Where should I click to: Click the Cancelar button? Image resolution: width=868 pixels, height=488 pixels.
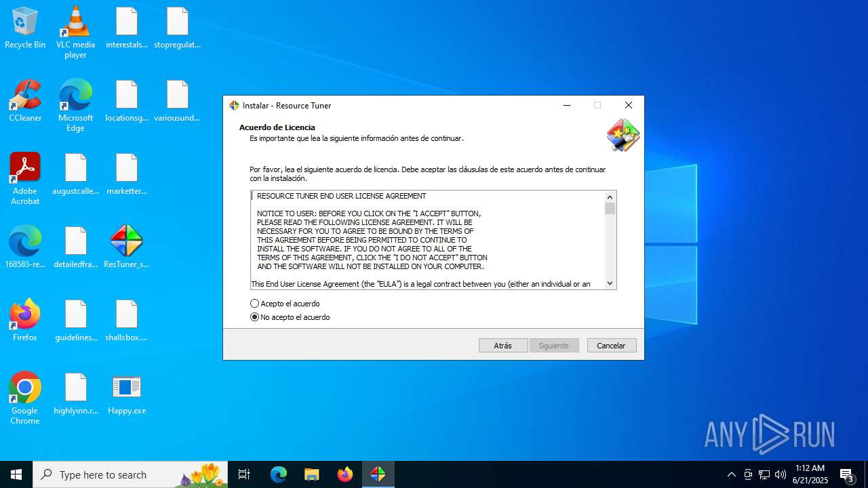point(612,346)
